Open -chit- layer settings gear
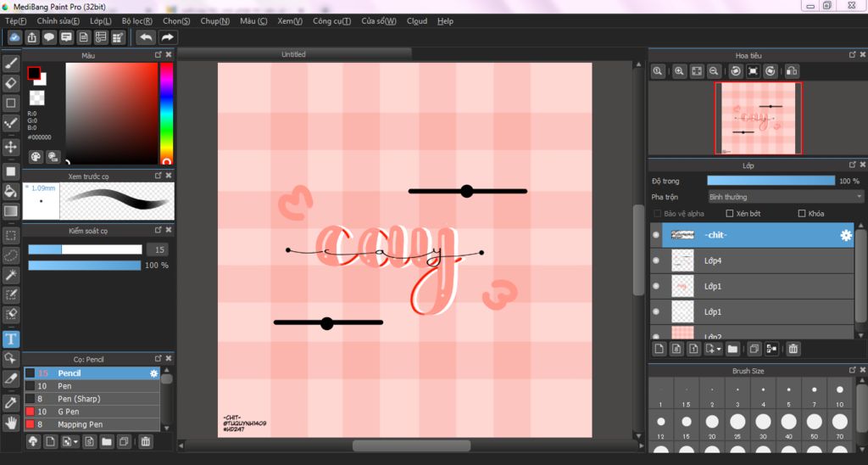Image resolution: width=868 pixels, height=465 pixels. 846,235
